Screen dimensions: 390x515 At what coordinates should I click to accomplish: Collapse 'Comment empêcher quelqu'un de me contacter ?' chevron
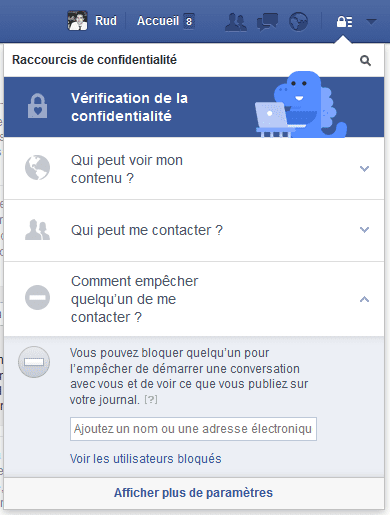coord(364,299)
